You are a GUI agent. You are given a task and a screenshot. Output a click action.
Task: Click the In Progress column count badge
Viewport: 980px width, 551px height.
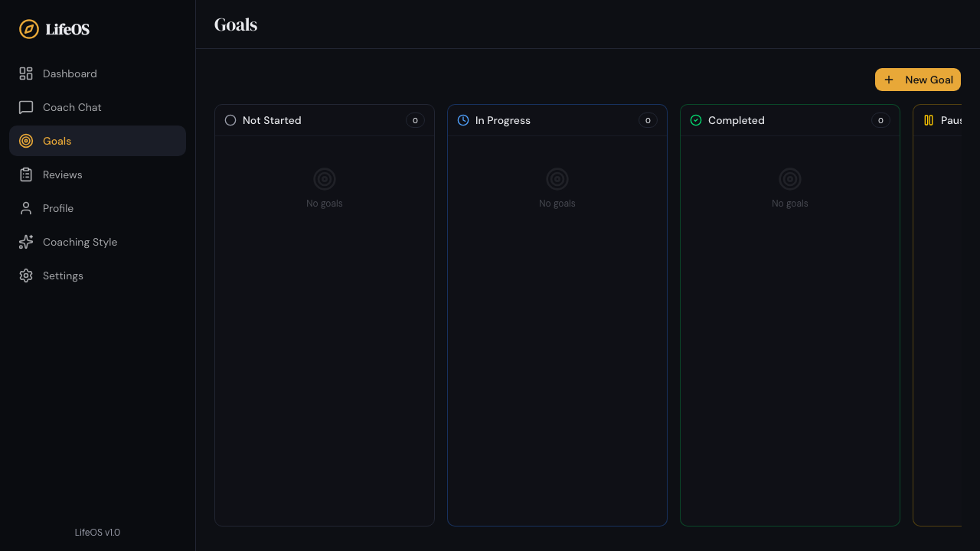click(648, 120)
